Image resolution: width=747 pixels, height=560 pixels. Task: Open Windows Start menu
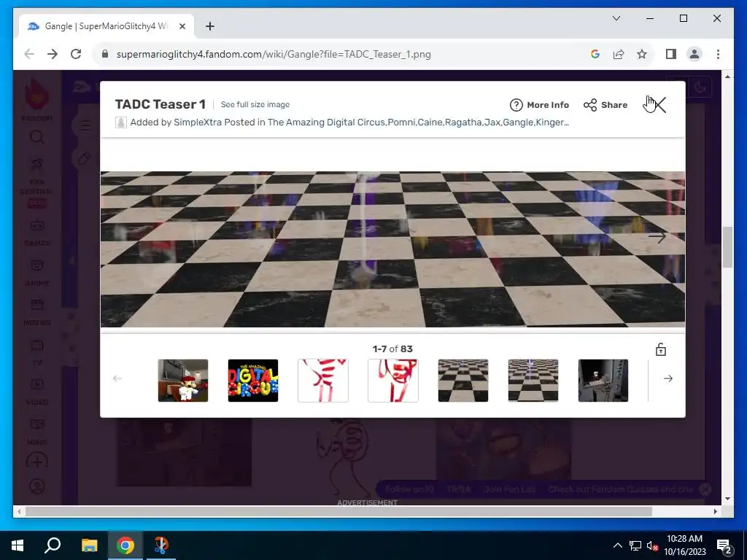point(18,545)
